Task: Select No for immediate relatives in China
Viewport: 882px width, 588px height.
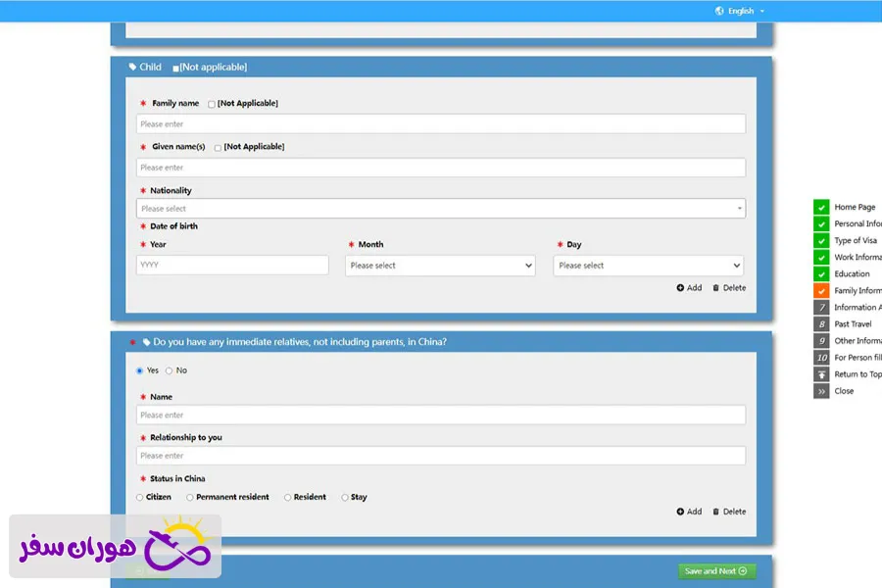Action: pyautogui.click(x=169, y=370)
